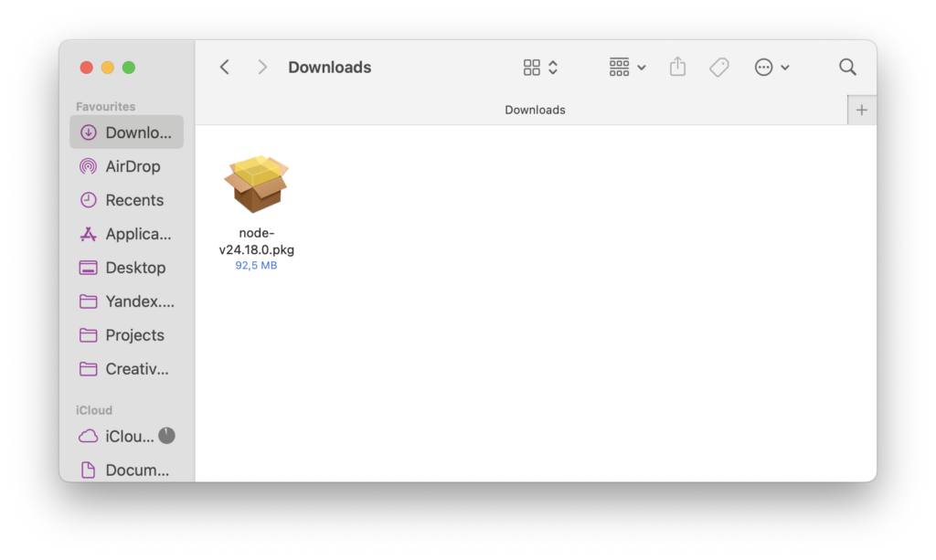Open AirDrop in the sidebar
The height and width of the screenshot is (560, 936).
126,166
